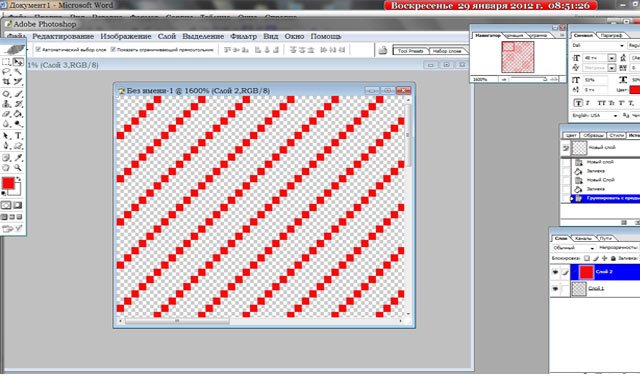
Task: Open the font family dropdown in Character panel
Action: coord(598,45)
